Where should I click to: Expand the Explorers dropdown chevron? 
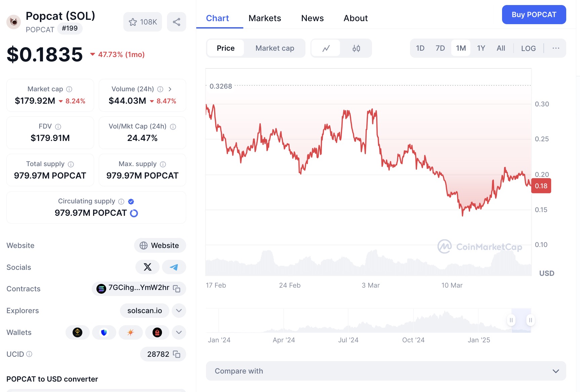coord(179,310)
